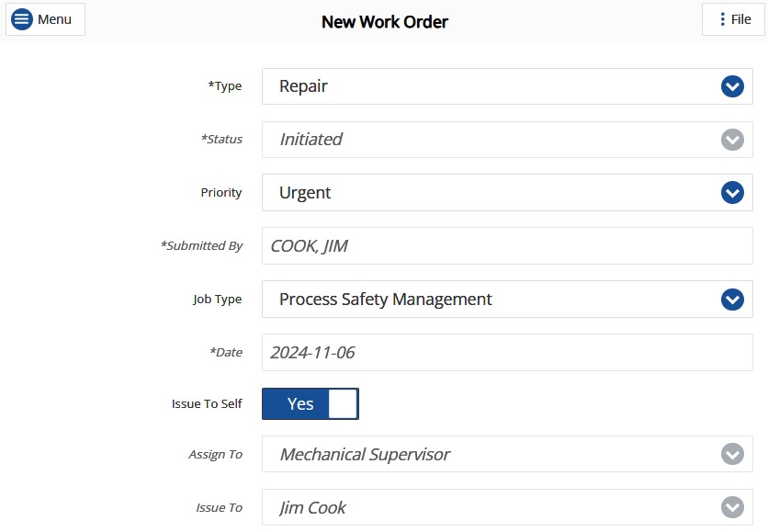Open the Process Safety Management dropdown
768x532 pixels.
point(507,300)
